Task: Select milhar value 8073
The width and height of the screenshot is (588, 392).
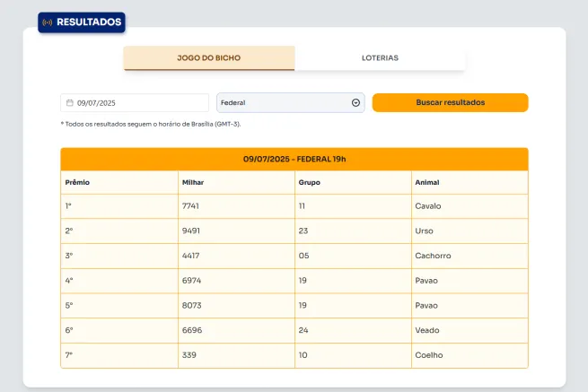Action: point(236,305)
